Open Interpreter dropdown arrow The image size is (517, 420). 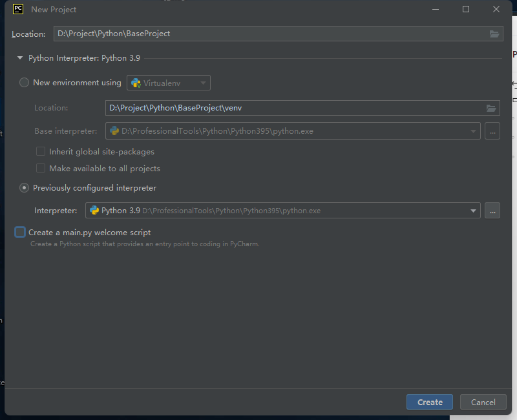coord(473,211)
